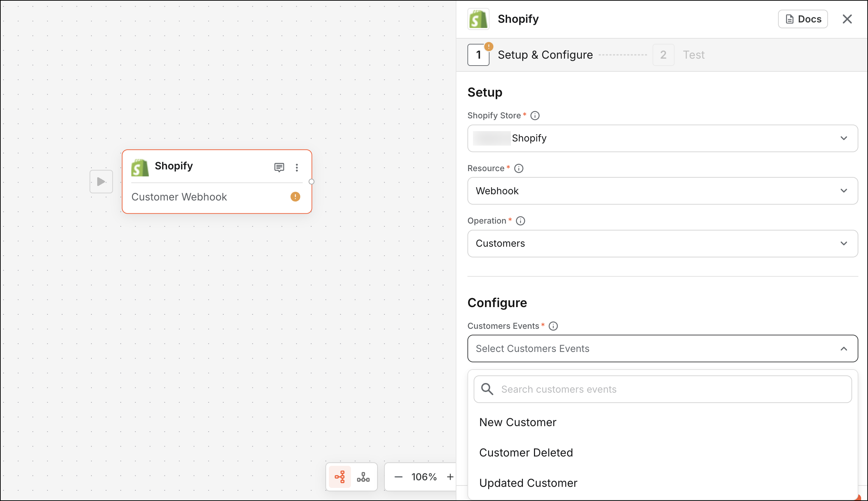Click the search magnifier icon

[487, 389]
